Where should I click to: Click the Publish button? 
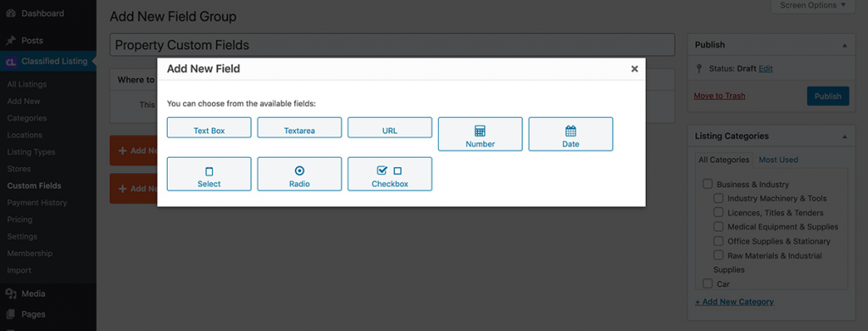tap(827, 96)
